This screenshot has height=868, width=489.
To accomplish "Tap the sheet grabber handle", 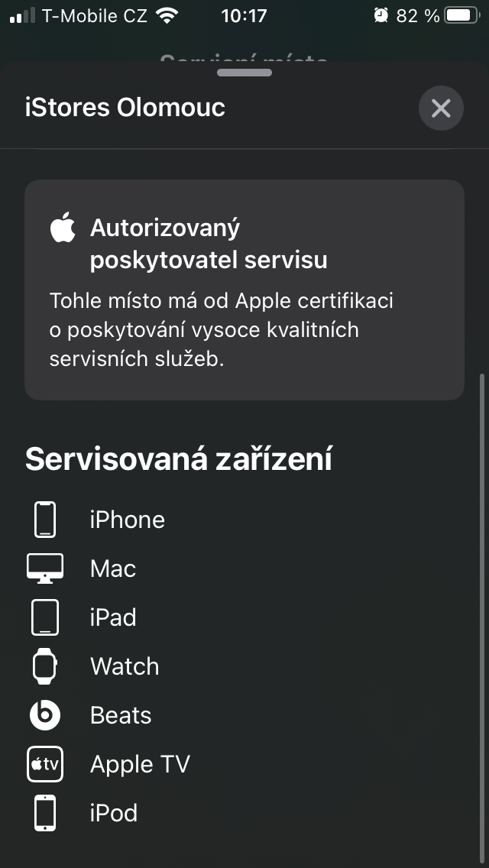I will pyautogui.click(x=244, y=73).
